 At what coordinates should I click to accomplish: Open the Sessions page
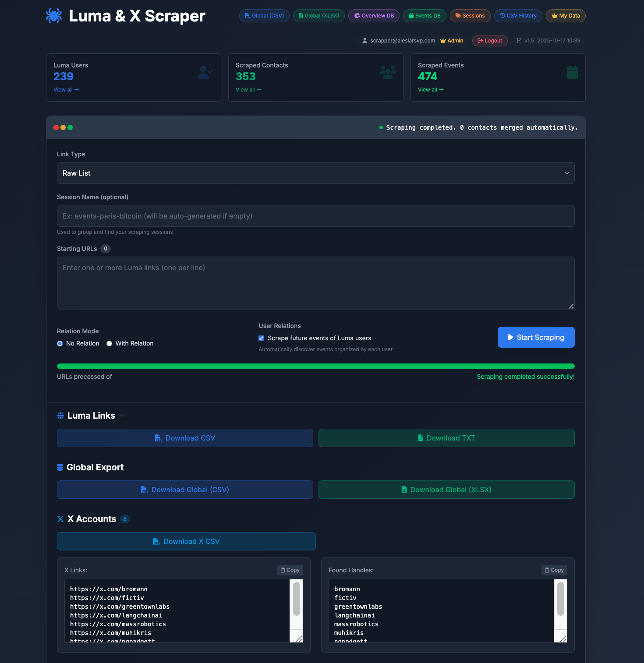pos(470,16)
